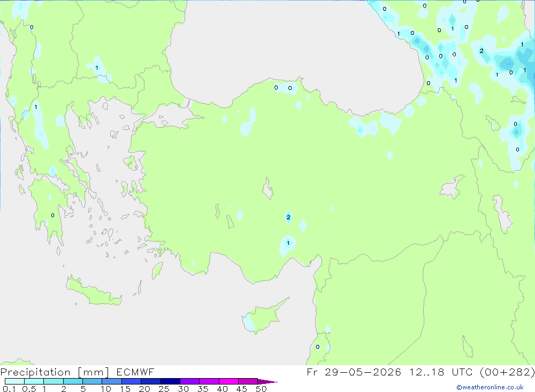The width and height of the screenshot is (535, 392).
Task: Click the 30–35 mm violet legend swatch
Action: (190, 381)
